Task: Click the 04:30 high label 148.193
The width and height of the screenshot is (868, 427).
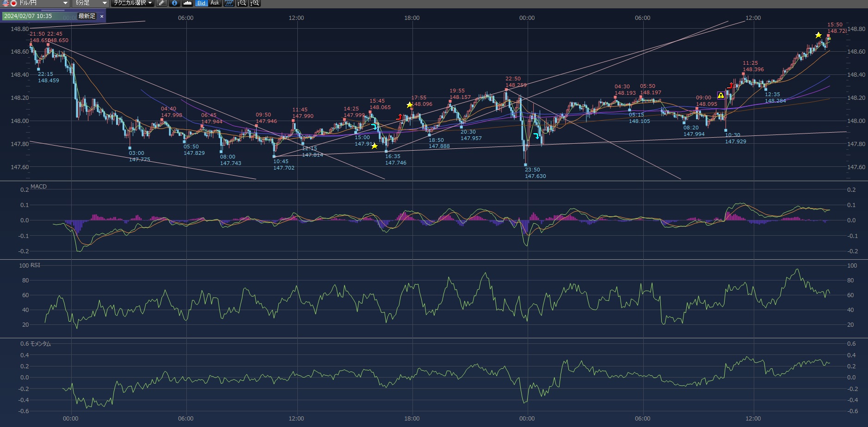Action: [x=625, y=90]
